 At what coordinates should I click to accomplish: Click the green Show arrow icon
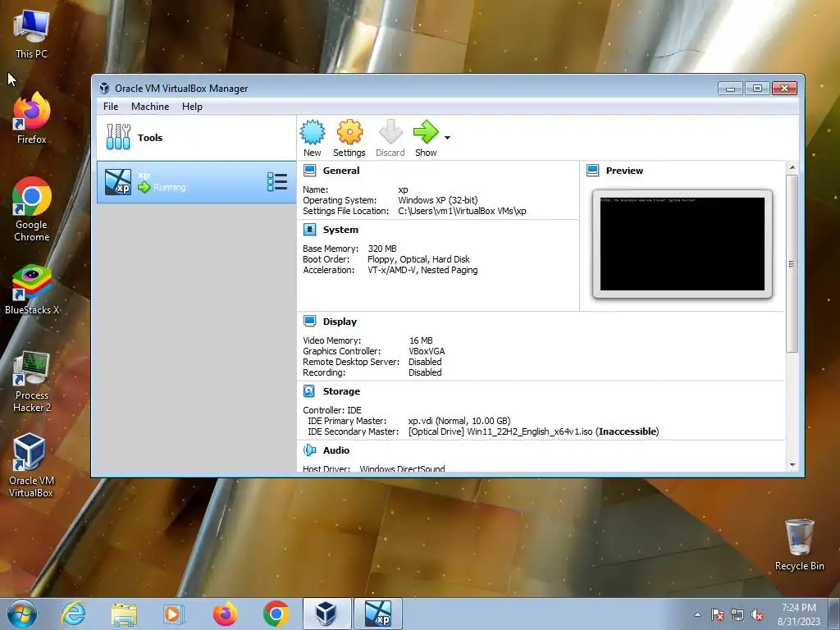point(426,132)
